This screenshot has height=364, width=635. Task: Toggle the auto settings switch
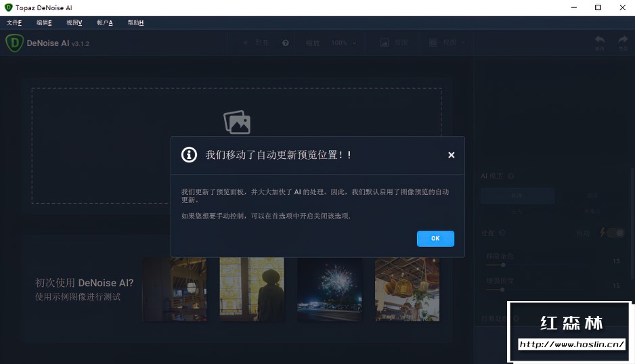point(616,233)
